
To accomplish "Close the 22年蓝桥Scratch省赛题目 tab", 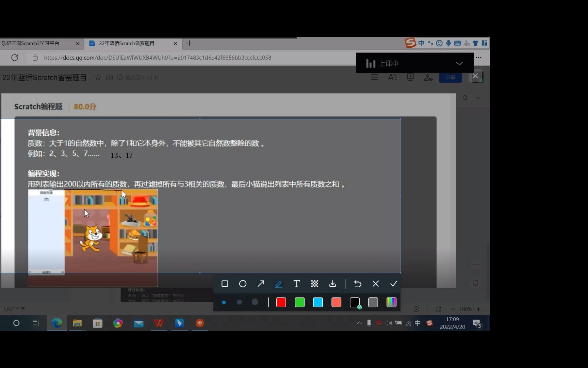I will tap(175, 44).
